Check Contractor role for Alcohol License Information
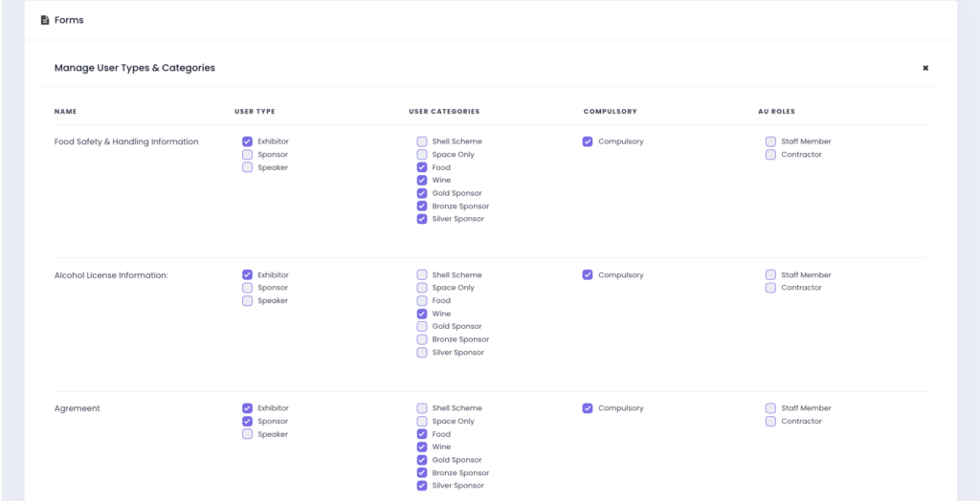Screen dimensions: 980x501 pos(770,288)
